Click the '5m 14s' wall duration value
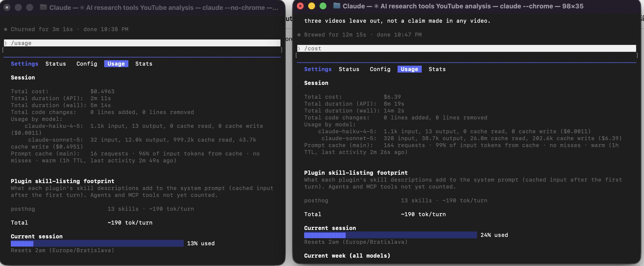 tap(101, 105)
